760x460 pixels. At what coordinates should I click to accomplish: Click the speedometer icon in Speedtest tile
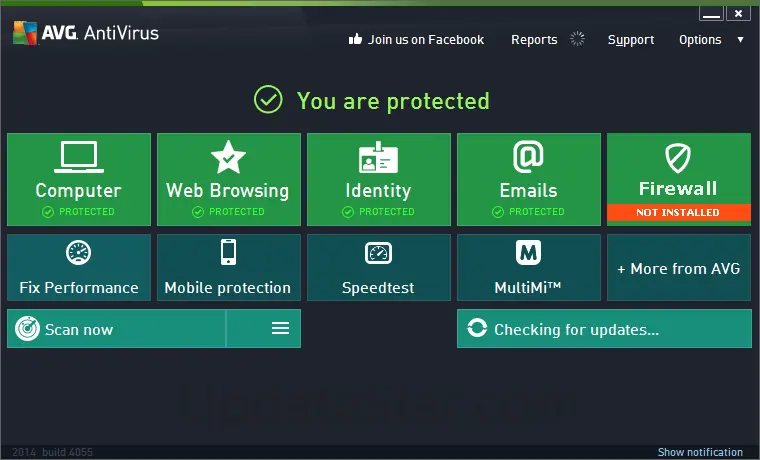click(378, 253)
